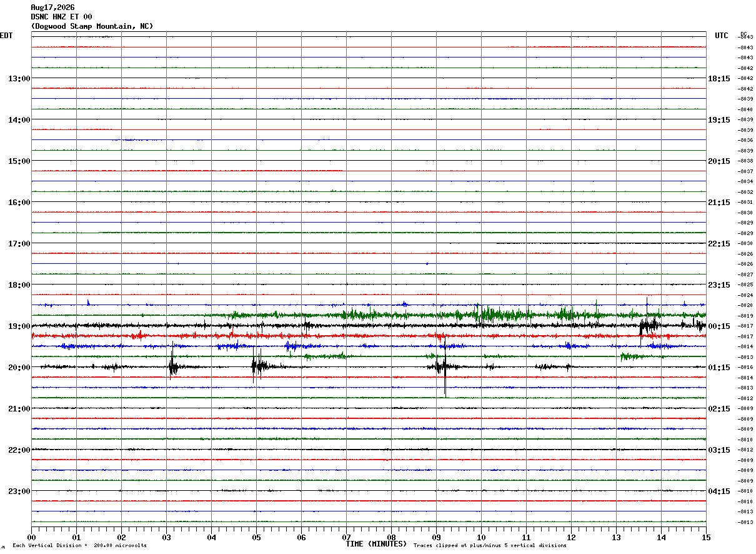Click the Aug17,2026 date header

[52, 8]
